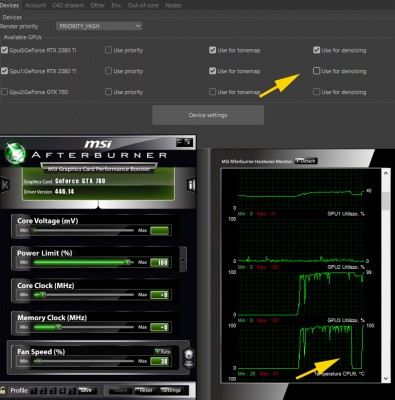
Task: Click the Afterburner Save profile button
Action: [x=87, y=390]
